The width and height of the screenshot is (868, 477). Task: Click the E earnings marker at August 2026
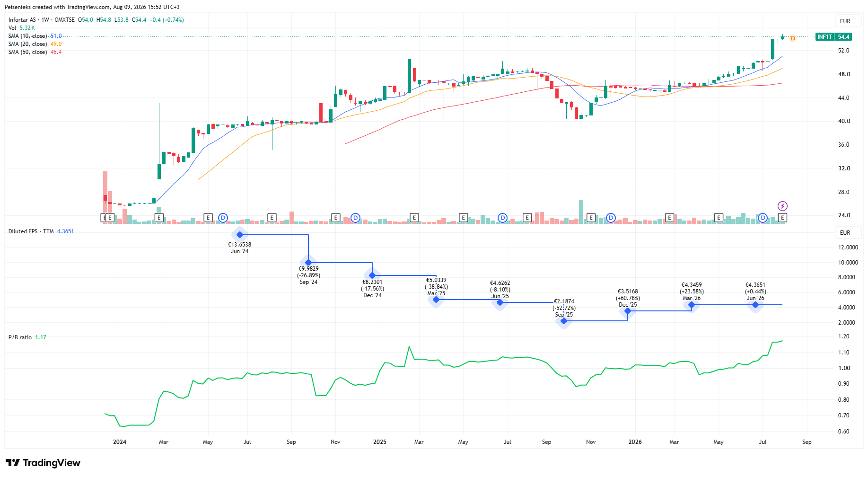783,218
